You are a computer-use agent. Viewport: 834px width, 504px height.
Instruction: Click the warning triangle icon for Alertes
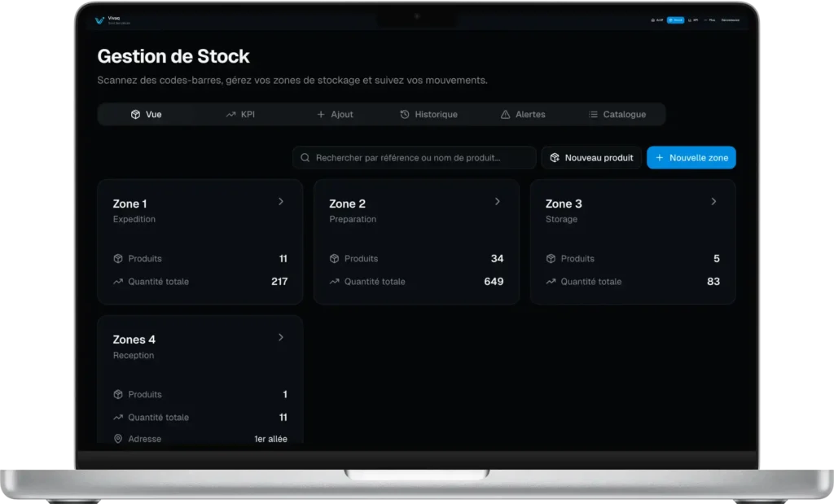coord(505,115)
